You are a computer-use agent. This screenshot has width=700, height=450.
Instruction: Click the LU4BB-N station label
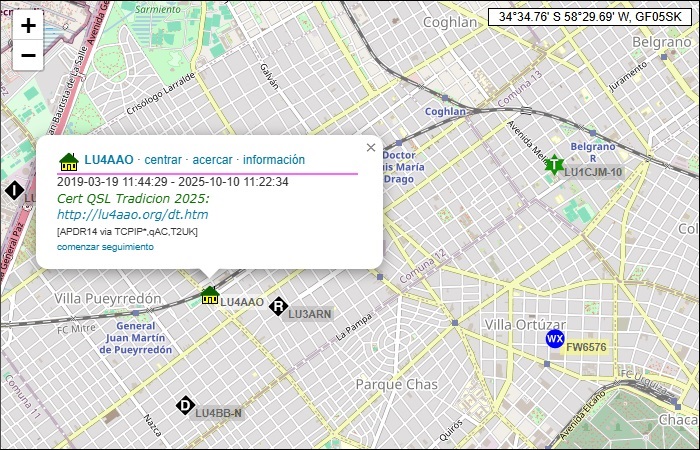pyautogui.click(x=218, y=413)
